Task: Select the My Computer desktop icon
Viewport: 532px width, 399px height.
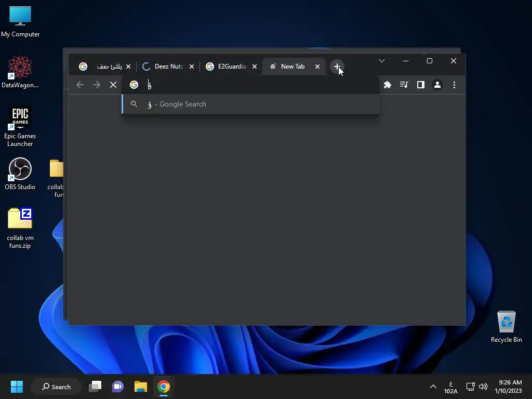Action: tap(20, 22)
